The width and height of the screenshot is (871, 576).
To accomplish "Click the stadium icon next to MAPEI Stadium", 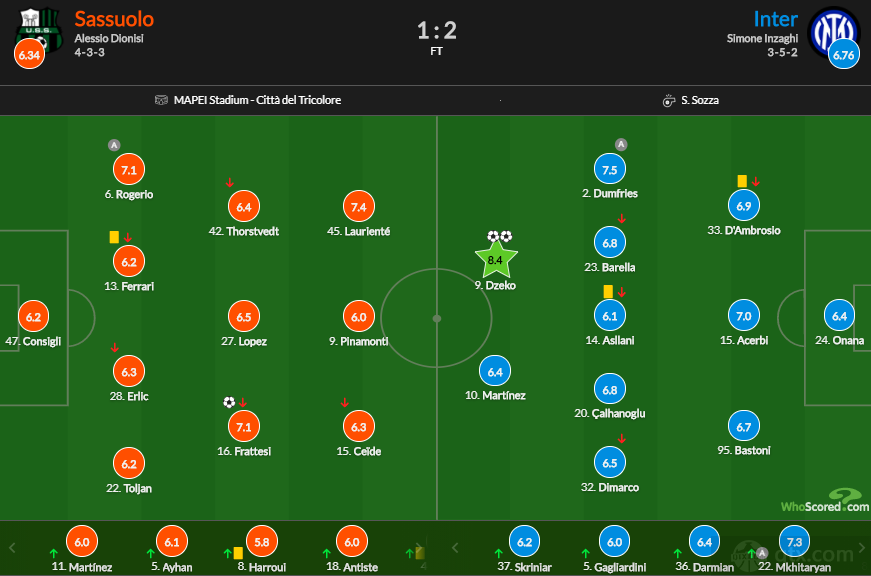I will [161, 100].
